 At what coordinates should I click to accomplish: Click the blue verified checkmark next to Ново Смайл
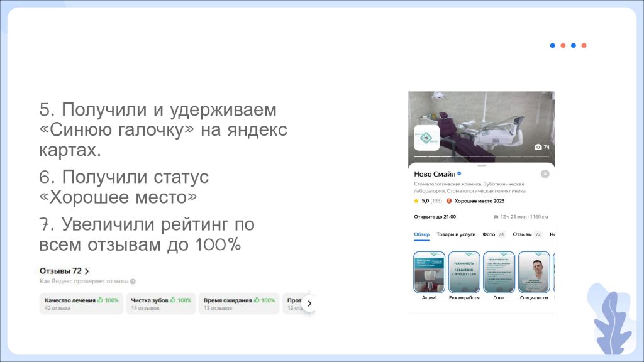coord(459,173)
